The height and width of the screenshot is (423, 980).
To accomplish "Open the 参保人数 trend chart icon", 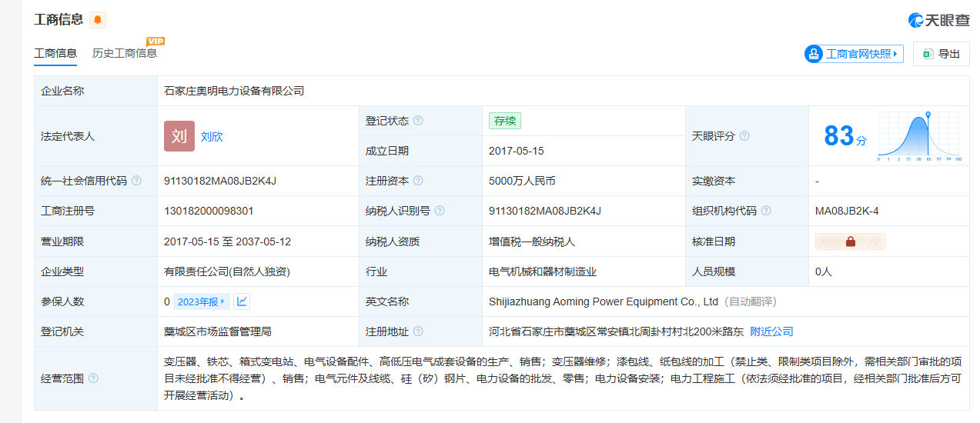I will coord(242,301).
